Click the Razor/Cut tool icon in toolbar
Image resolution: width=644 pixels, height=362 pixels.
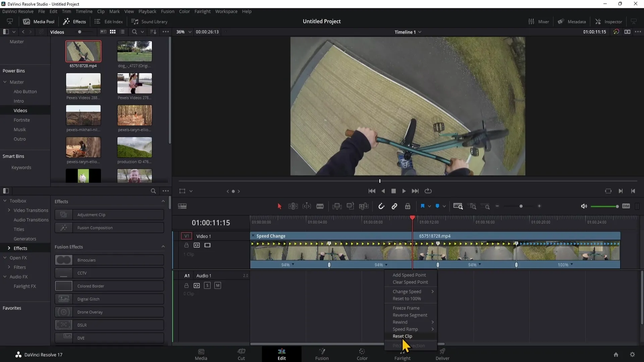(x=321, y=206)
